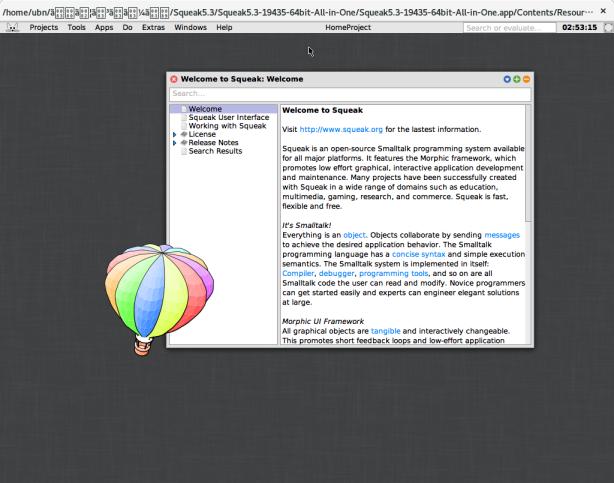Follow the 'tangible' link
Viewport: 614px width, 483px height.
coord(385,331)
